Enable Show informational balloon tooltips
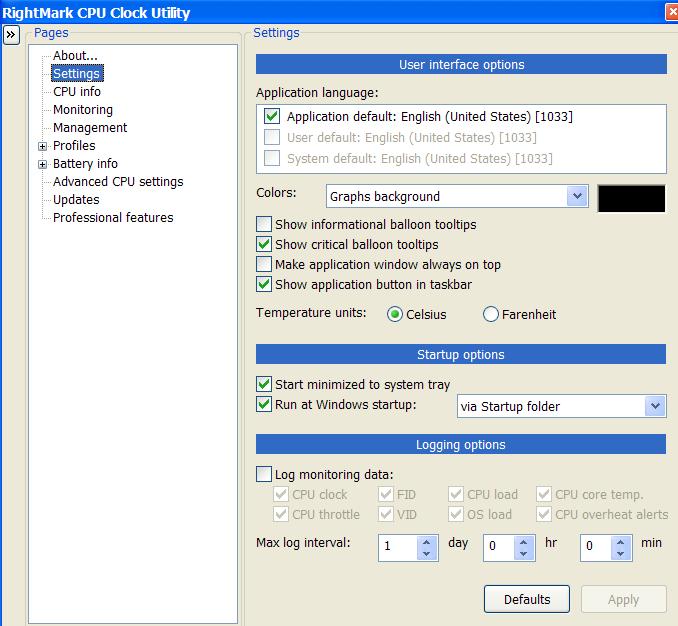 (264, 224)
